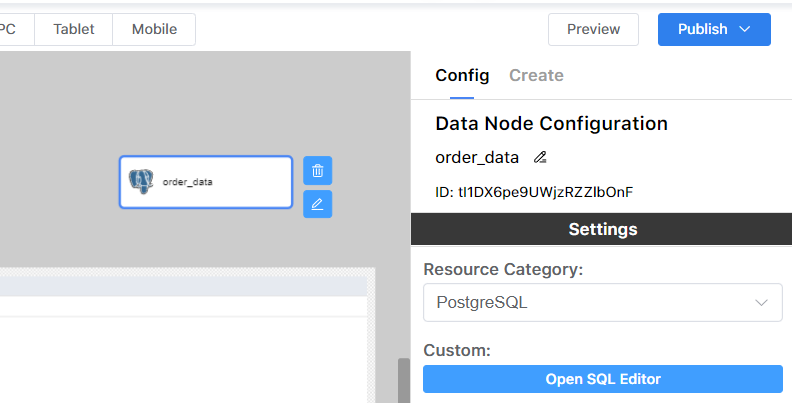Viewport: 792px width, 403px height.
Task: Switch to Mobile view
Action: tap(154, 29)
